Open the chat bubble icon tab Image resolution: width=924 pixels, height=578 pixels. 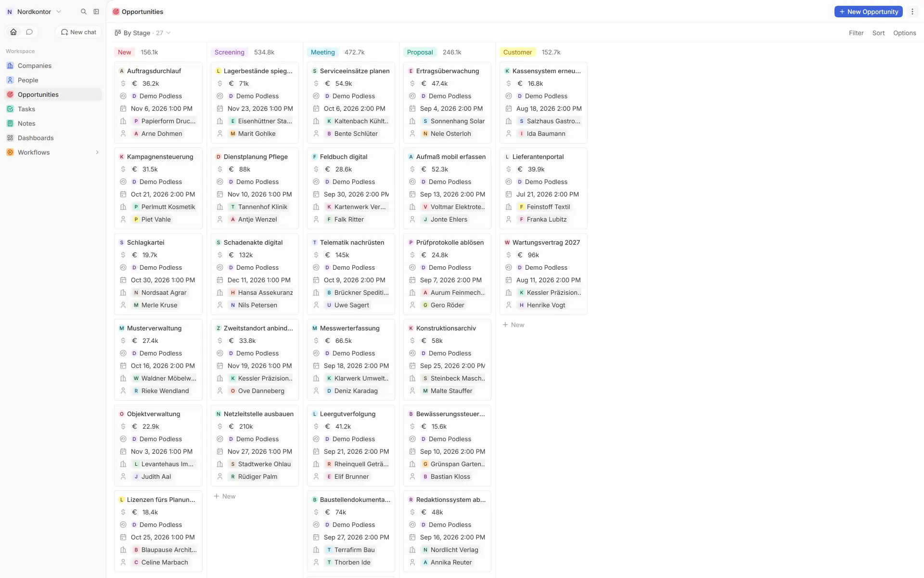29,32
